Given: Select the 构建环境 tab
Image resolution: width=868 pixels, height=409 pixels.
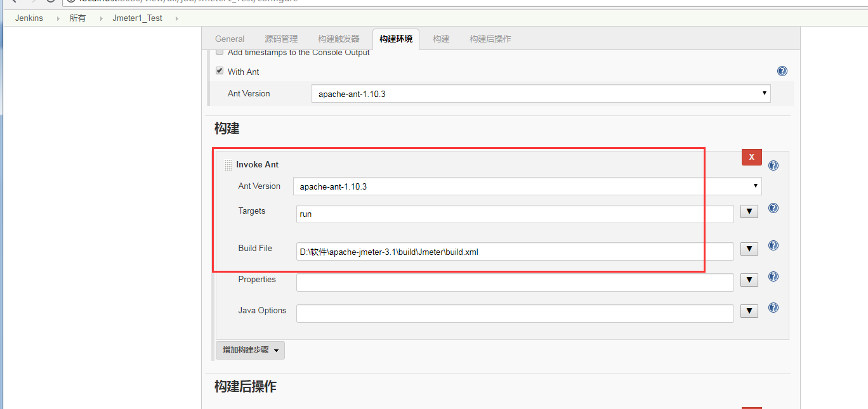Looking at the screenshot, I should coord(396,39).
